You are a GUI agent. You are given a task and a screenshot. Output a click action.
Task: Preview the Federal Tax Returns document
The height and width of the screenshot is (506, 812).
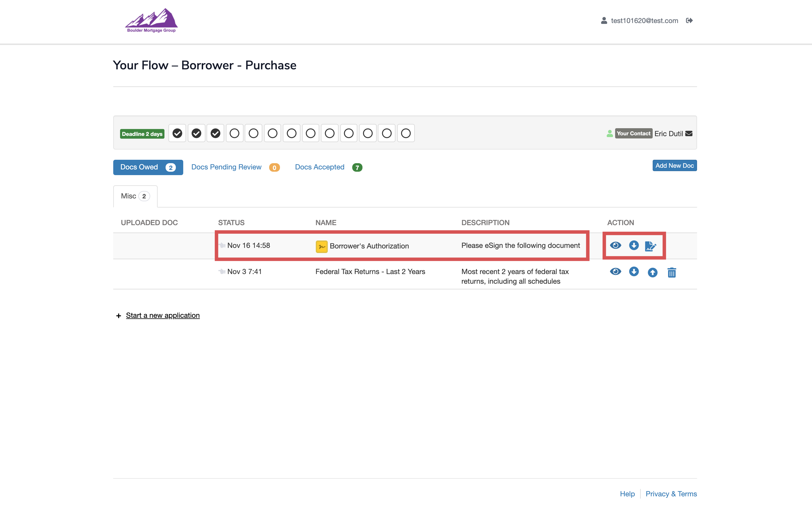(x=615, y=271)
